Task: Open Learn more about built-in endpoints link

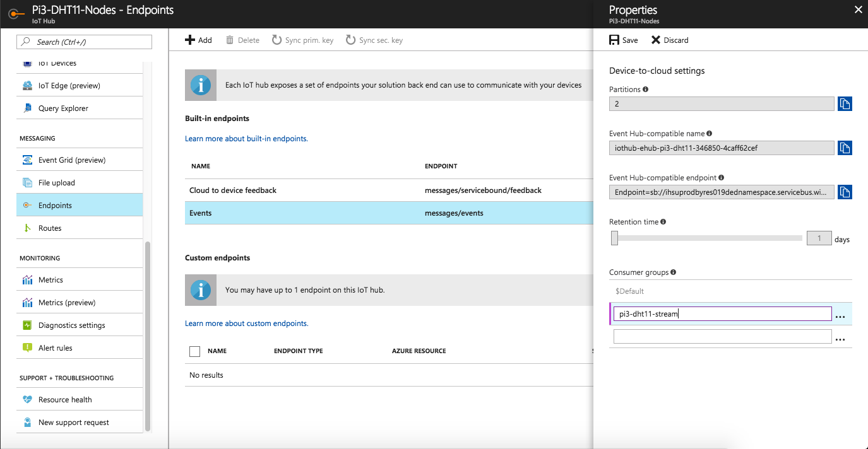Action: pos(246,139)
